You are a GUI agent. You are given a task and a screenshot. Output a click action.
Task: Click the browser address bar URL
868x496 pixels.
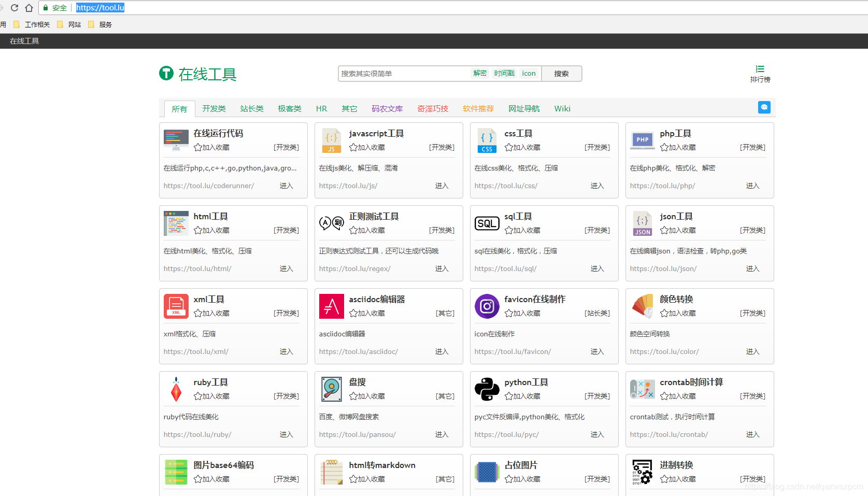point(101,8)
